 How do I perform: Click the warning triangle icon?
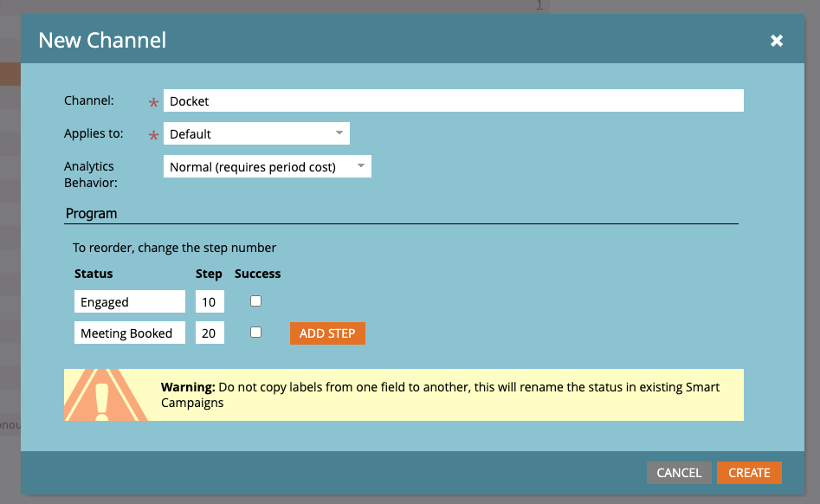click(105, 395)
